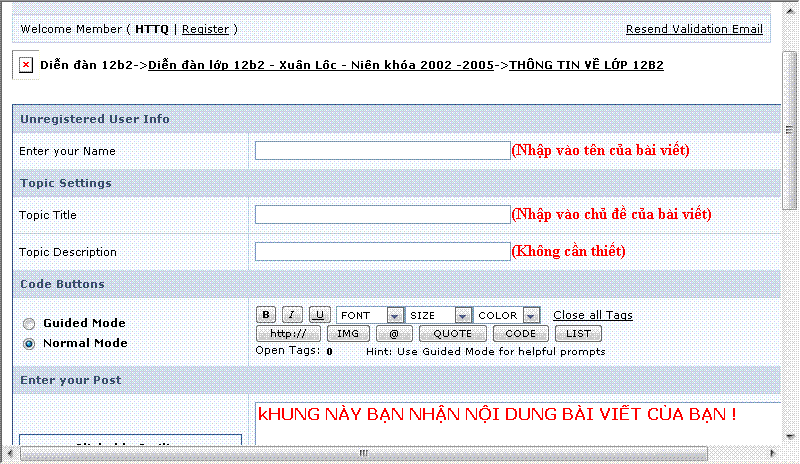The image size is (800, 464).
Task: Toggle bold formatting with the B button
Action: pyautogui.click(x=266, y=314)
